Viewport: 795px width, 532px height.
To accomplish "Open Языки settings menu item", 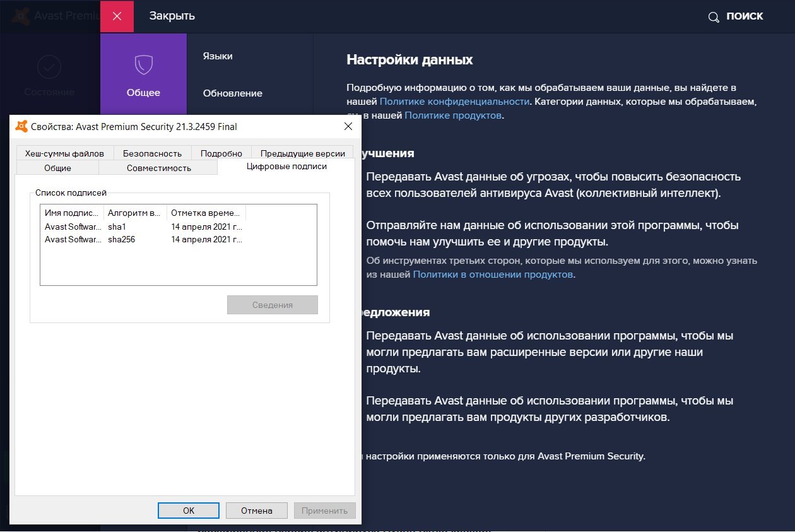I will pyautogui.click(x=218, y=56).
